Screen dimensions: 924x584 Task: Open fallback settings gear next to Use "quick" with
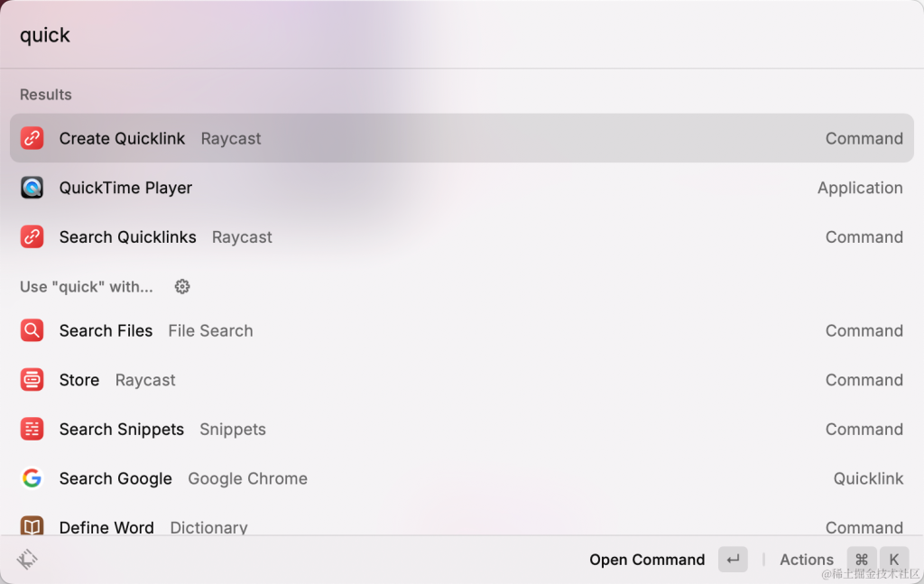pyautogui.click(x=182, y=286)
